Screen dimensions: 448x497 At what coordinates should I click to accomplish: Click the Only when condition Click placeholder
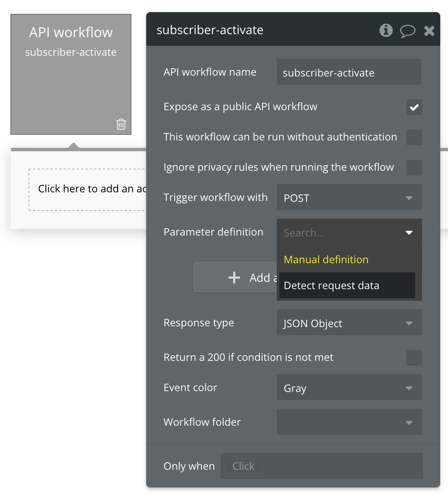243,466
